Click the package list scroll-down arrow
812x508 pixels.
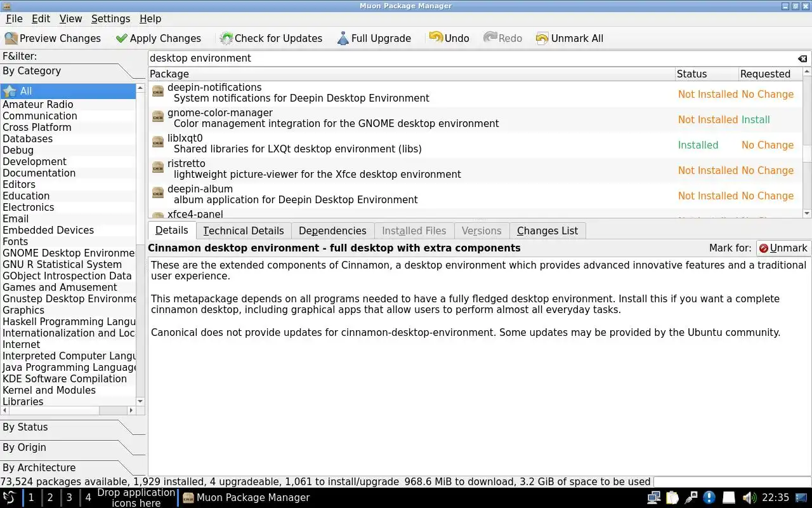point(807,213)
